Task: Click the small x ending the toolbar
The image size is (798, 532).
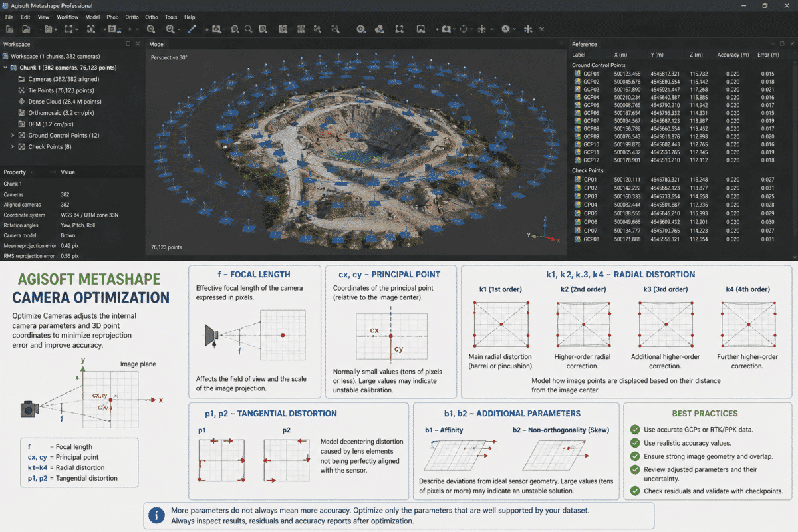Action: click(541, 29)
